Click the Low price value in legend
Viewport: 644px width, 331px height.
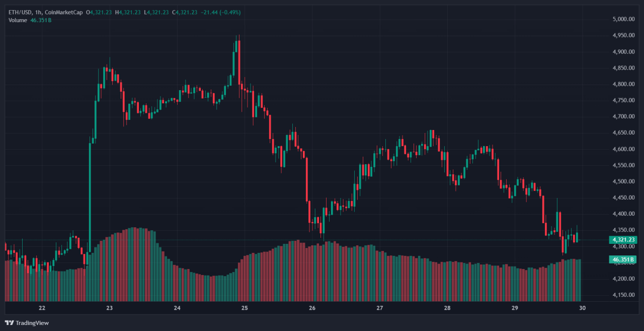point(158,12)
